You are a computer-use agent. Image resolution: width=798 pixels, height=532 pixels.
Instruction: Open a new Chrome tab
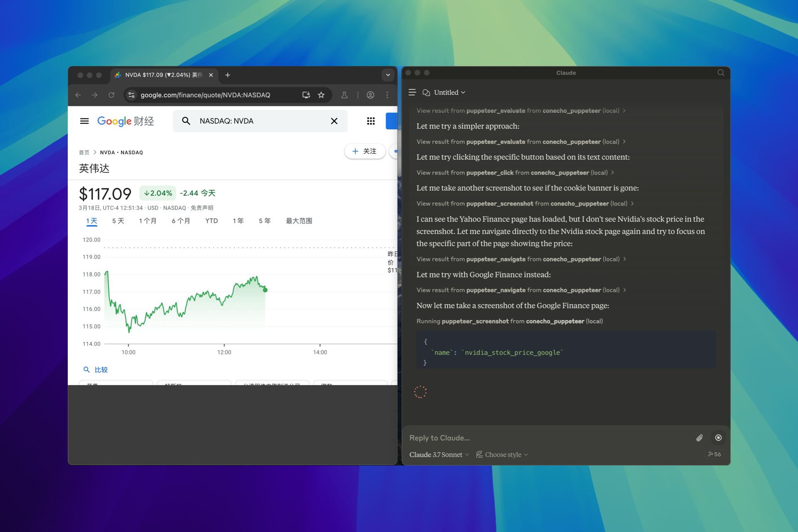(x=228, y=75)
